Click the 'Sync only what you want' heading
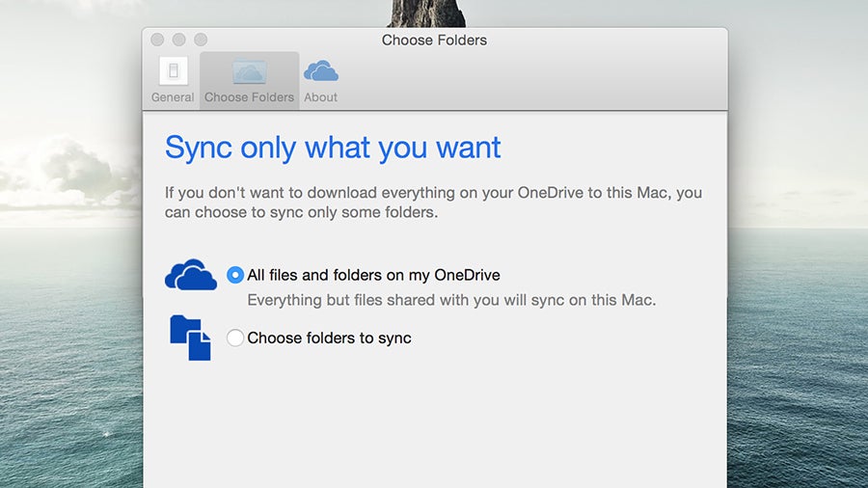 point(333,148)
